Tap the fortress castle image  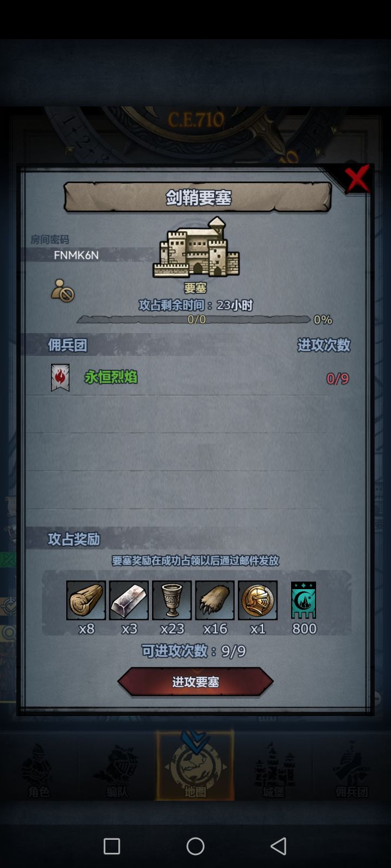click(x=197, y=247)
